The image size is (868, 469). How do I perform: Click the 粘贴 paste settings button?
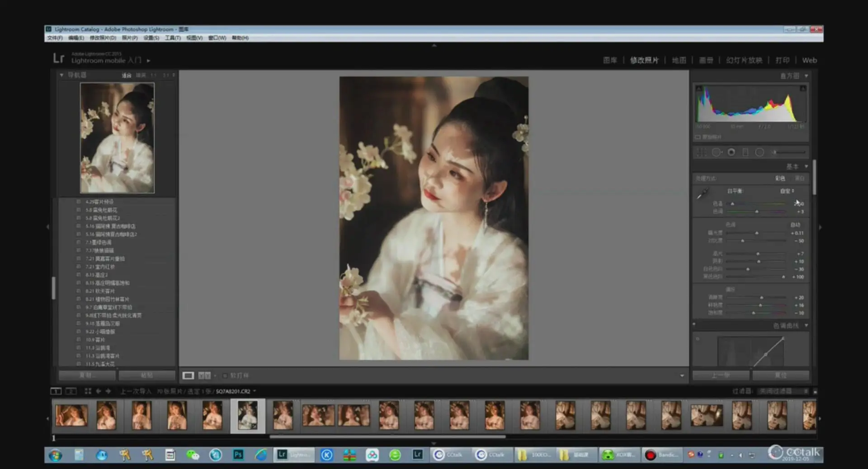pos(147,375)
